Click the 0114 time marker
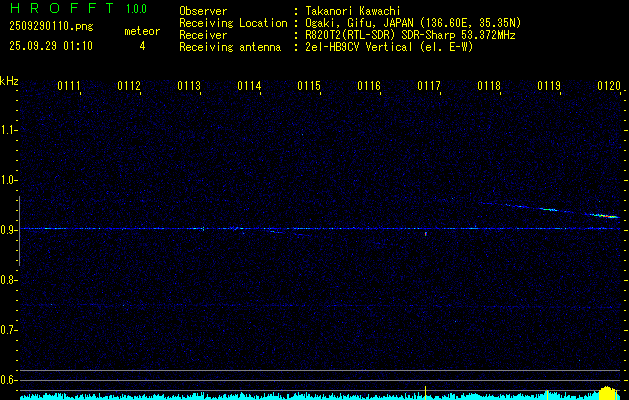The image size is (629, 400). (249, 86)
